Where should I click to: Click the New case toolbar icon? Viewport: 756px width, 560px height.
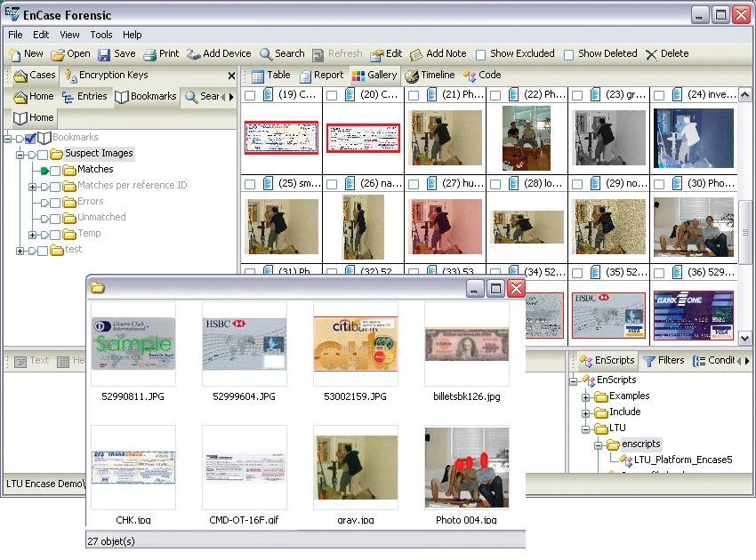[x=14, y=54]
